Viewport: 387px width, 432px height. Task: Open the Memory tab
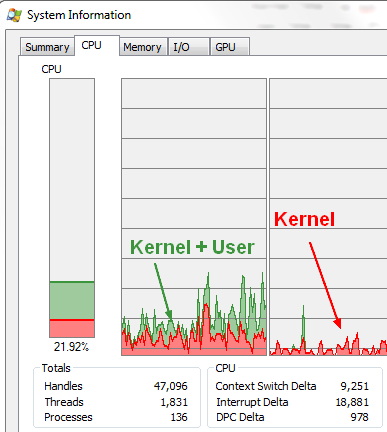click(x=143, y=47)
